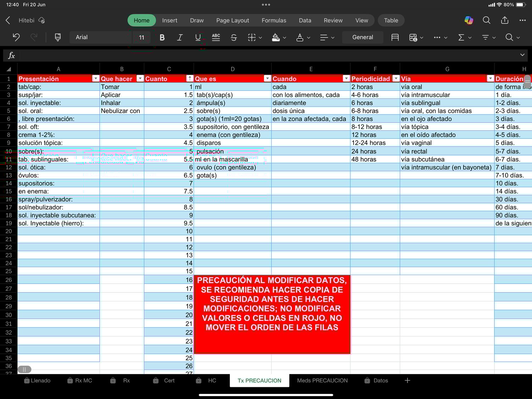
Task: Open the Cuanto sorted filter button
Action: [190, 78]
